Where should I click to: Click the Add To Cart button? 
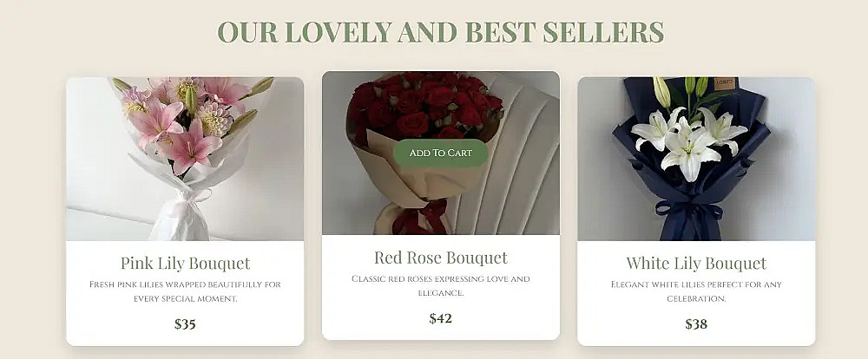[440, 153]
